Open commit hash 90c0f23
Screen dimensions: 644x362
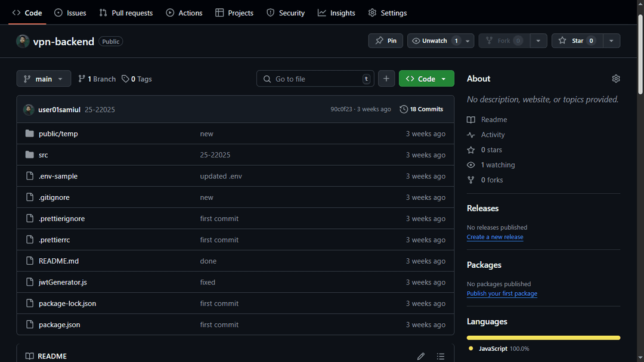pyautogui.click(x=341, y=109)
